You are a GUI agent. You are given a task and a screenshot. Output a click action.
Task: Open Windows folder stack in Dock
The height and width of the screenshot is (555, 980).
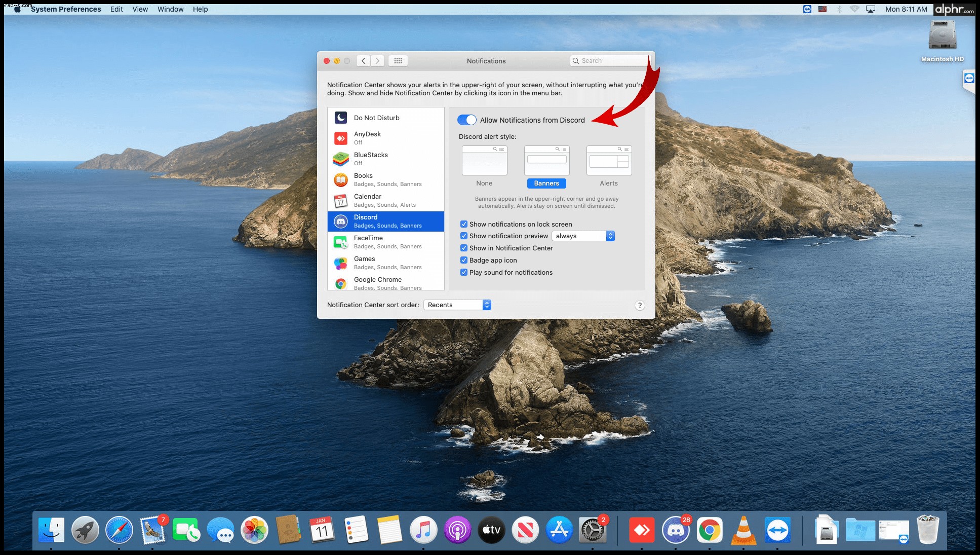(860, 530)
